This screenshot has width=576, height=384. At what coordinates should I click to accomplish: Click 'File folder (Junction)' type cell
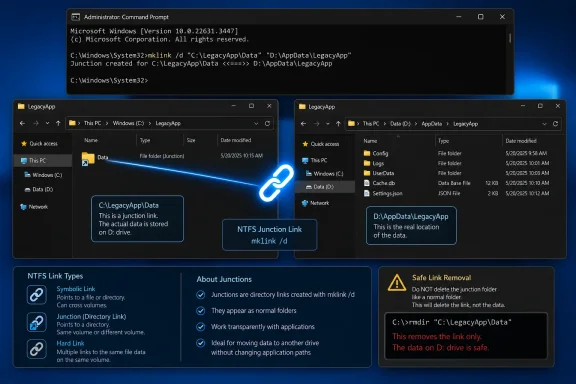pos(162,156)
